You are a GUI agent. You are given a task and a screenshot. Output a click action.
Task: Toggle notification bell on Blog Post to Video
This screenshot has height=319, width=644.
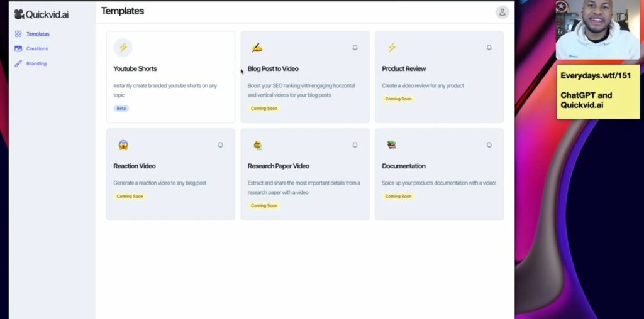(x=355, y=48)
